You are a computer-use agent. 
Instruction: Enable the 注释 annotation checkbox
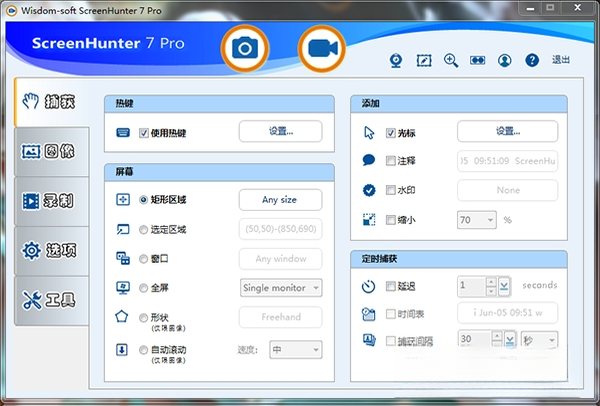tap(391, 161)
